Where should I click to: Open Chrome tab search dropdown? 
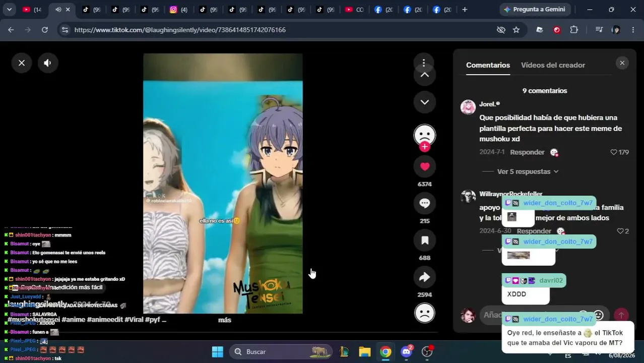pos(9,9)
